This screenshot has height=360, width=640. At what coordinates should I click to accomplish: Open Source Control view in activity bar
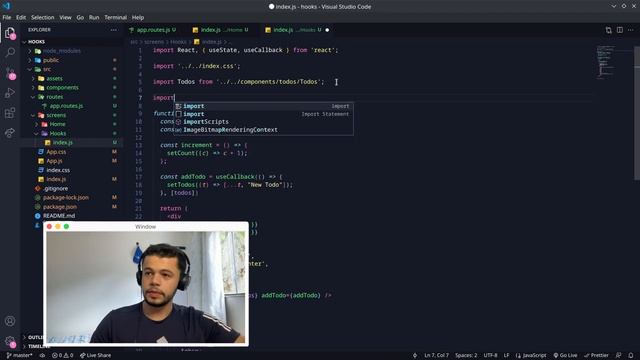click(x=10, y=73)
